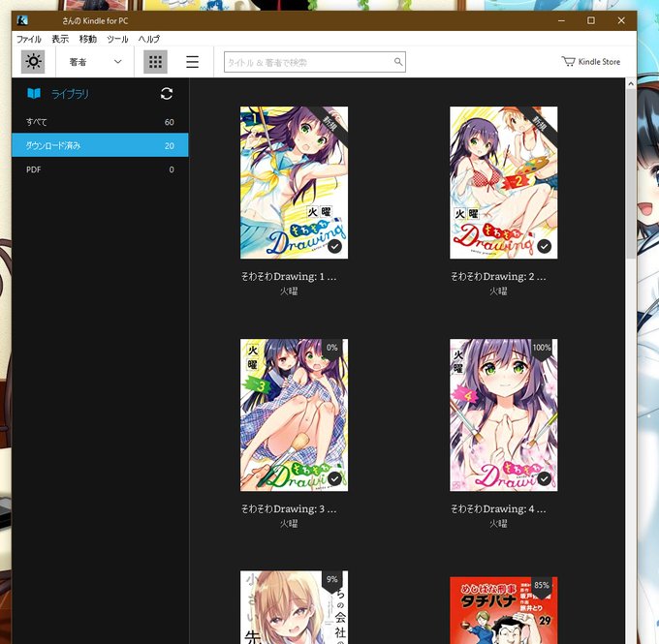Screen dimensions: 659x644
Task: Click the library vertical scrollbar thumb
Action: pyautogui.click(x=631, y=173)
